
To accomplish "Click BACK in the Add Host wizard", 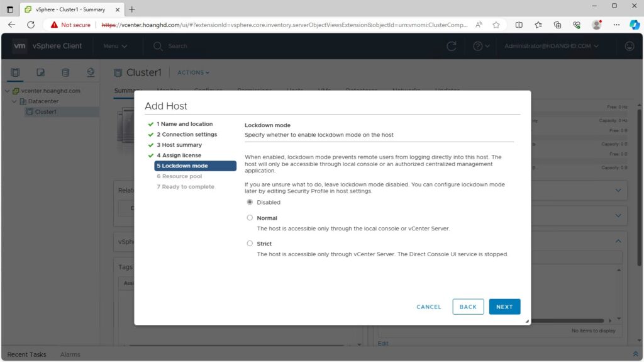I will [468, 307].
